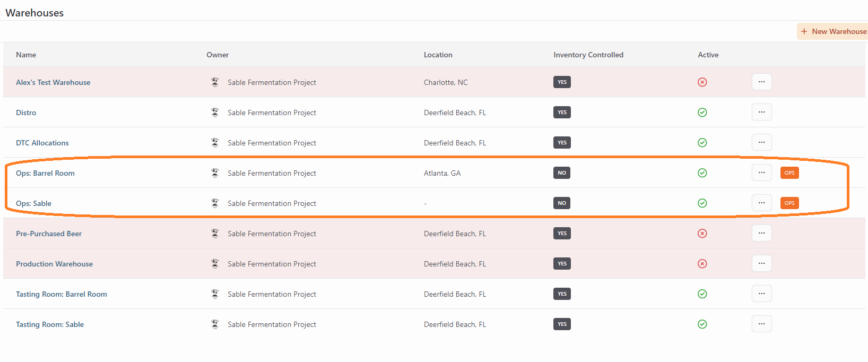Click the Active column header

coord(708,55)
